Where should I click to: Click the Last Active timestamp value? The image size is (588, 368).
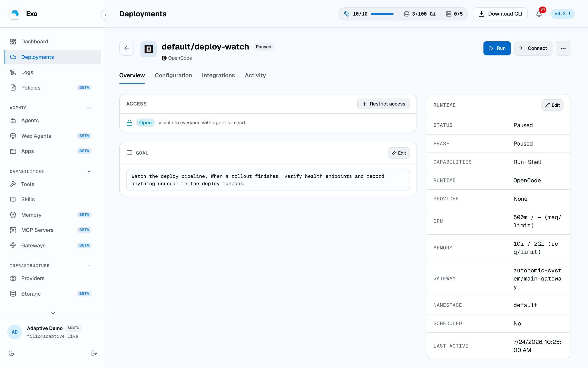[x=537, y=346]
